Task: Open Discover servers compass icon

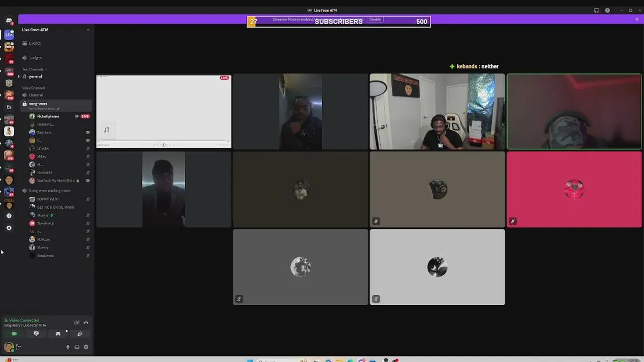Action: pyautogui.click(x=9, y=228)
